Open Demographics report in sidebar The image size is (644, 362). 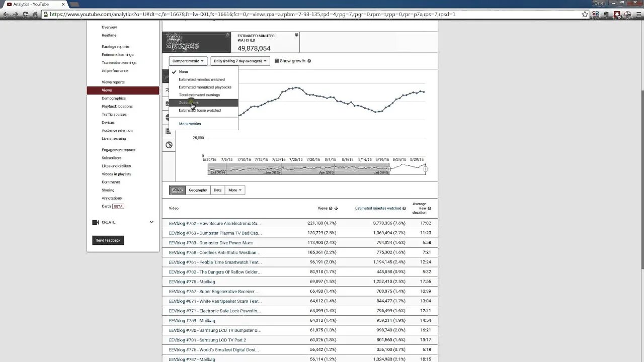click(x=114, y=98)
